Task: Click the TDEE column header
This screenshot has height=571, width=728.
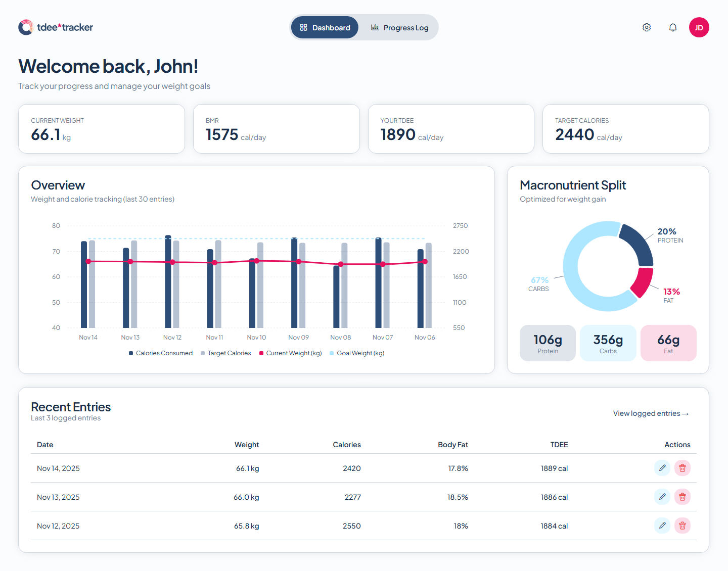Action: coord(559,445)
